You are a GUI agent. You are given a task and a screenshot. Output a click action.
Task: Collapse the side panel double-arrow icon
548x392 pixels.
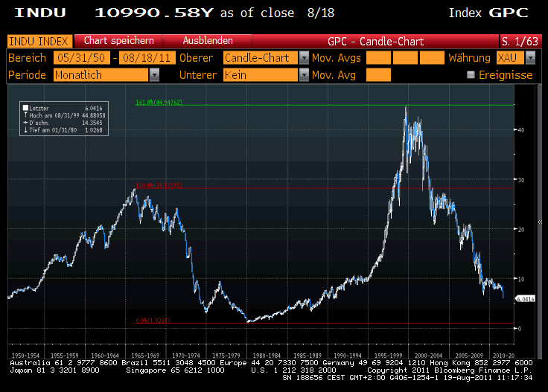(x=540, y=222)
